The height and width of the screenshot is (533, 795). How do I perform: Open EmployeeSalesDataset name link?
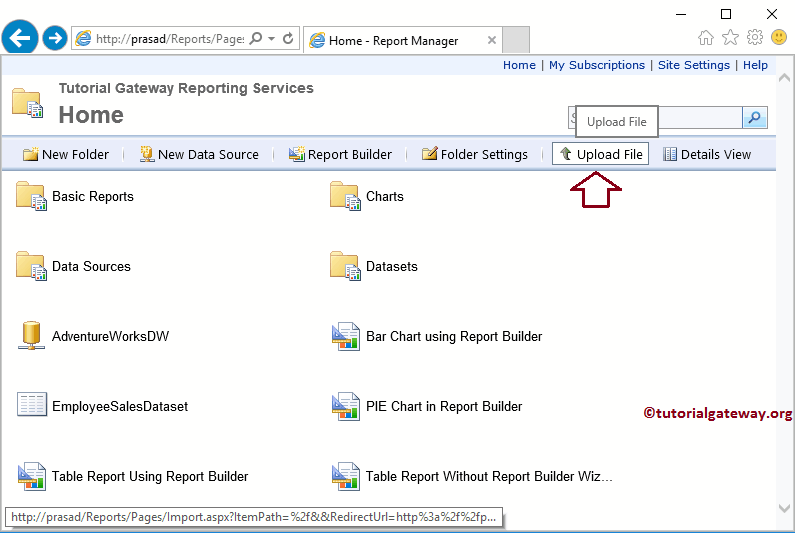pyautogui.click(x=120, y=406)
